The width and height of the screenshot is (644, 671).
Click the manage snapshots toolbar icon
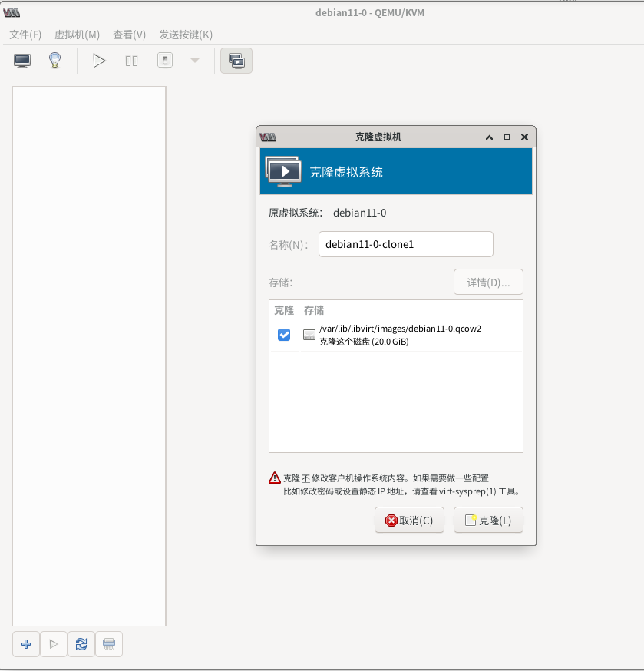tap(236, 61)
